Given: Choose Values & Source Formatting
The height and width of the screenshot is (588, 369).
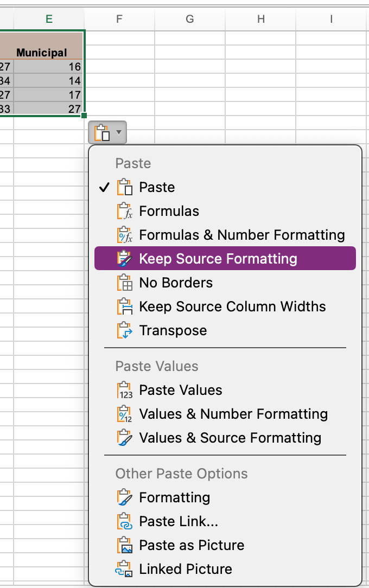Looking at the screenshot, I should click(230, 438).
